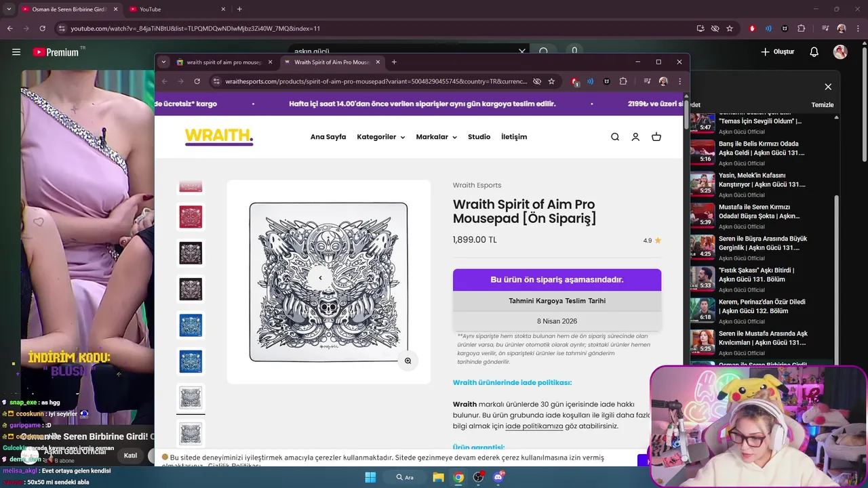Viewport: 868px width, 488px height.
Task: Select the first blue mousepad thumbnail
Action: point(191,325)
